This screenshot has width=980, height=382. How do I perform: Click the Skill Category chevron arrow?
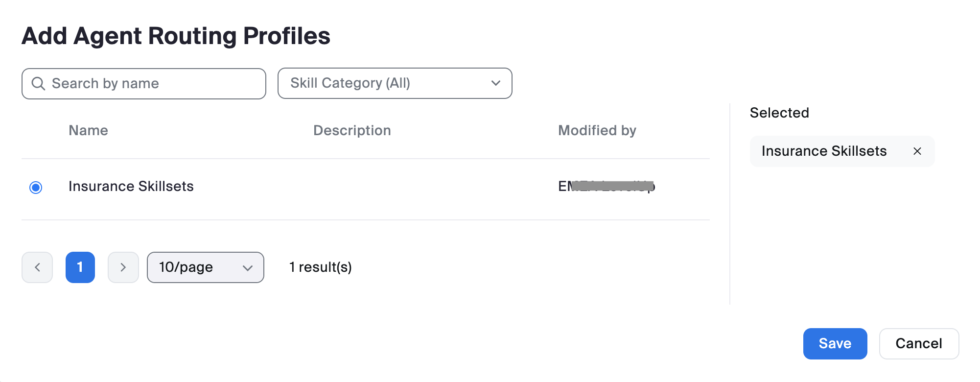(495, 83)
